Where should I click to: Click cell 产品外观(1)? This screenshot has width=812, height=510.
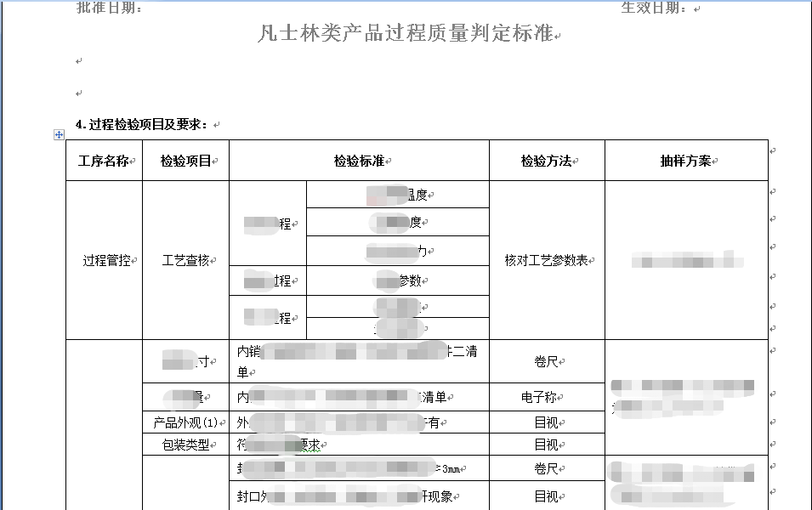click(x=185, y=423)
